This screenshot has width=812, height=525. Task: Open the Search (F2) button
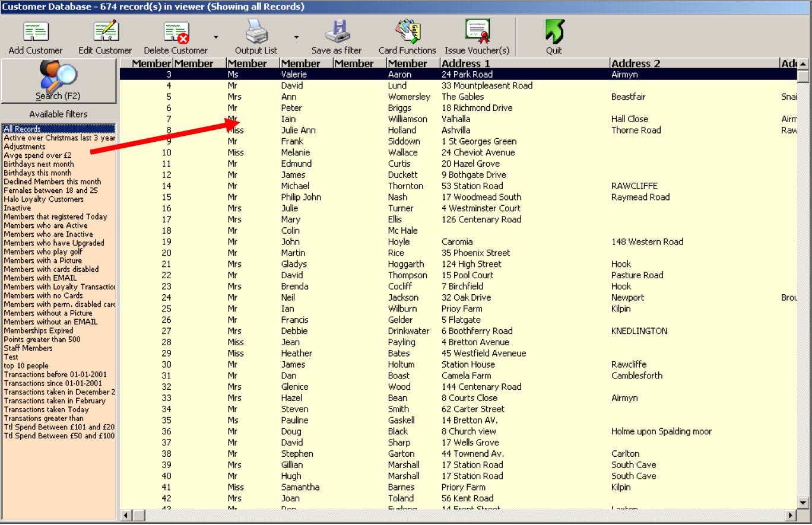(x=59, y=81)
